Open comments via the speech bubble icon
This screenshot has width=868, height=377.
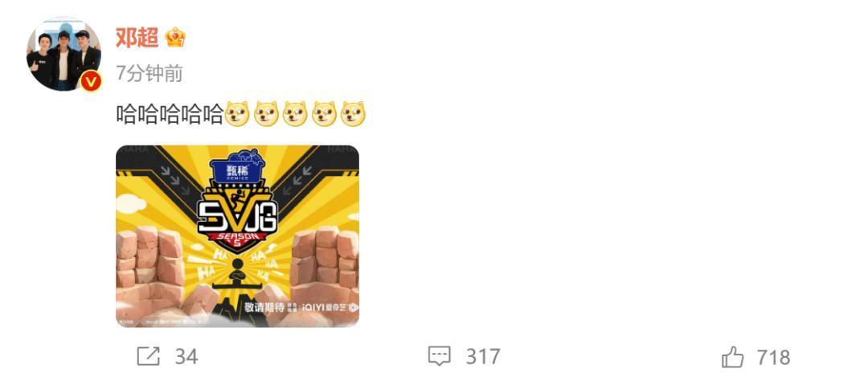(440, 357)
